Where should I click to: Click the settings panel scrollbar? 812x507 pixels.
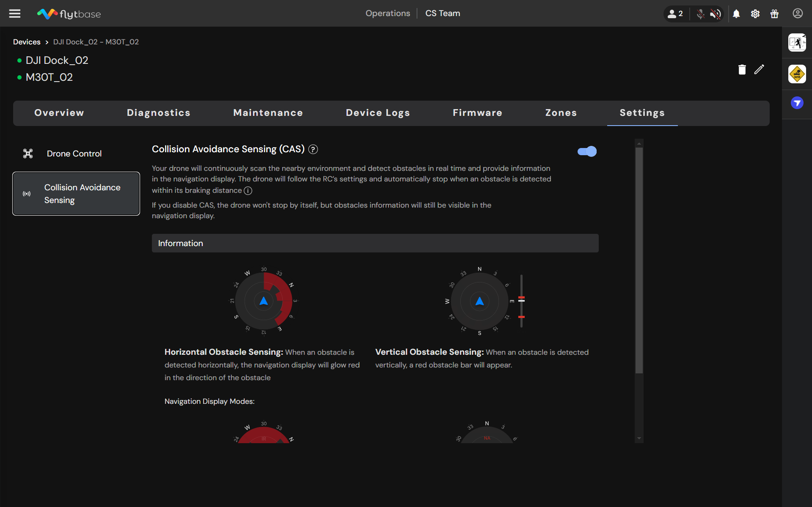point(639,260)
